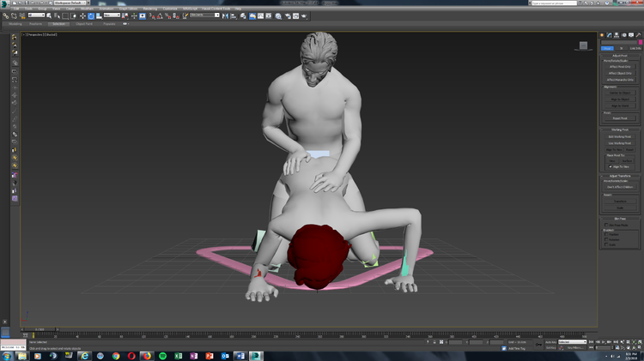Collapse the Skin Pose rollout
The height and width of the screenshot is (361, 644).
pos(620,219)
